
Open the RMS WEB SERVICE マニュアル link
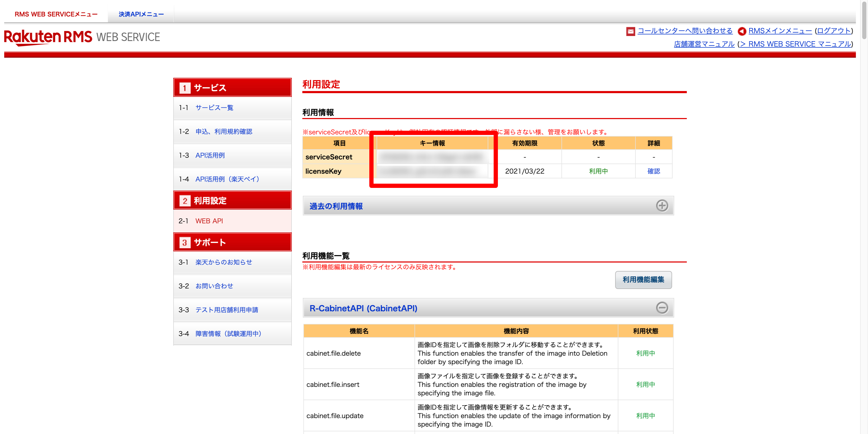795,44
